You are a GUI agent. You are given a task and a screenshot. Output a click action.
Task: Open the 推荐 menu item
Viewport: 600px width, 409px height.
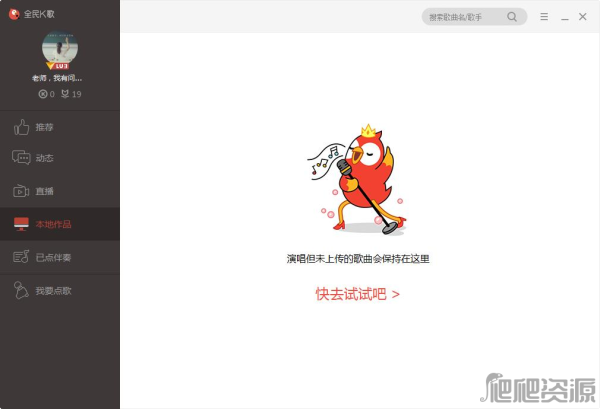[x=60, y=127]
